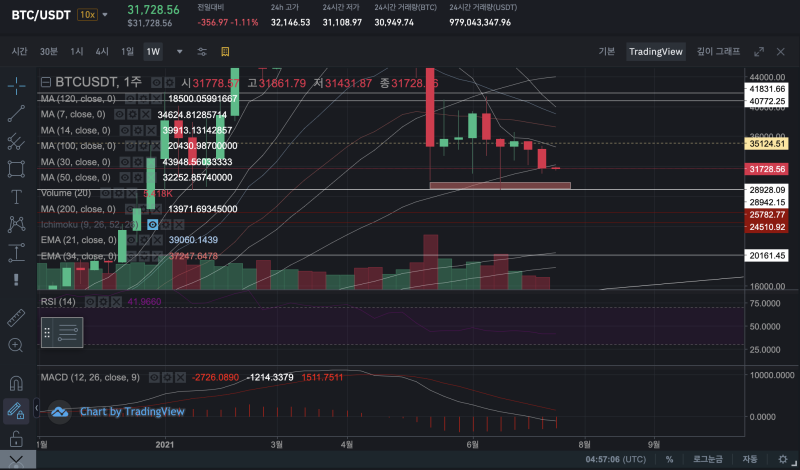
Task: Hide the MA 14 indicator
Action: pos(124,130)
